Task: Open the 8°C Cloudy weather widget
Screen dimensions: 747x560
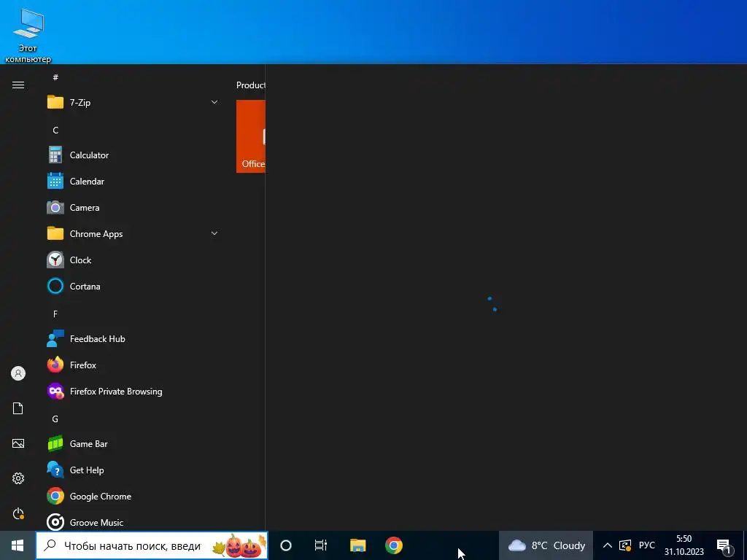Action: pos(546,545)
